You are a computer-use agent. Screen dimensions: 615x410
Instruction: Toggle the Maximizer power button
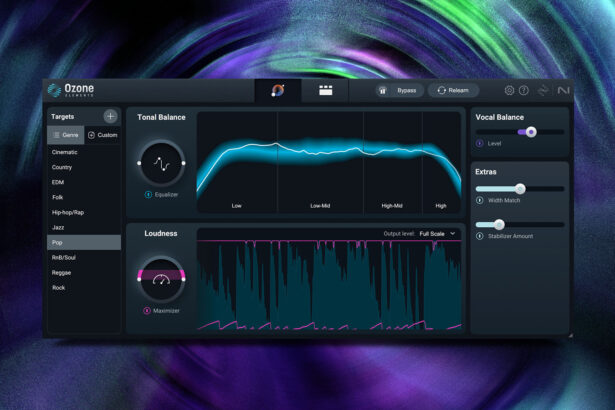point(147,311)
